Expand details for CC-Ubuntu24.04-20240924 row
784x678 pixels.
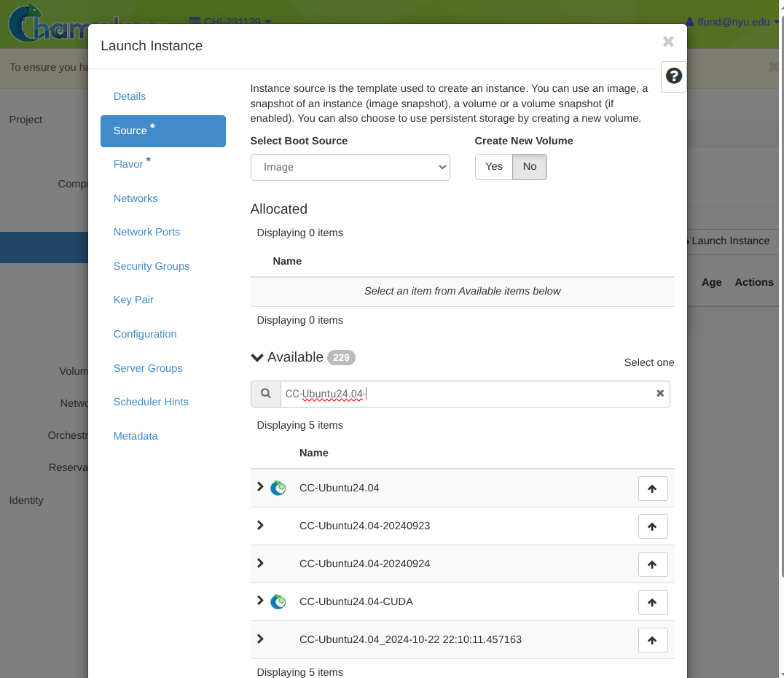point(260,564)
